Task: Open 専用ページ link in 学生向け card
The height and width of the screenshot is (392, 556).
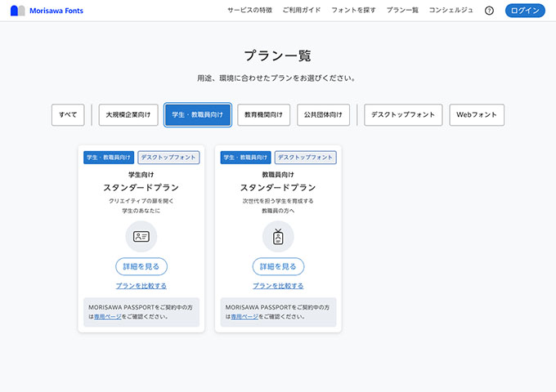Action: click(x=108, y=317)
